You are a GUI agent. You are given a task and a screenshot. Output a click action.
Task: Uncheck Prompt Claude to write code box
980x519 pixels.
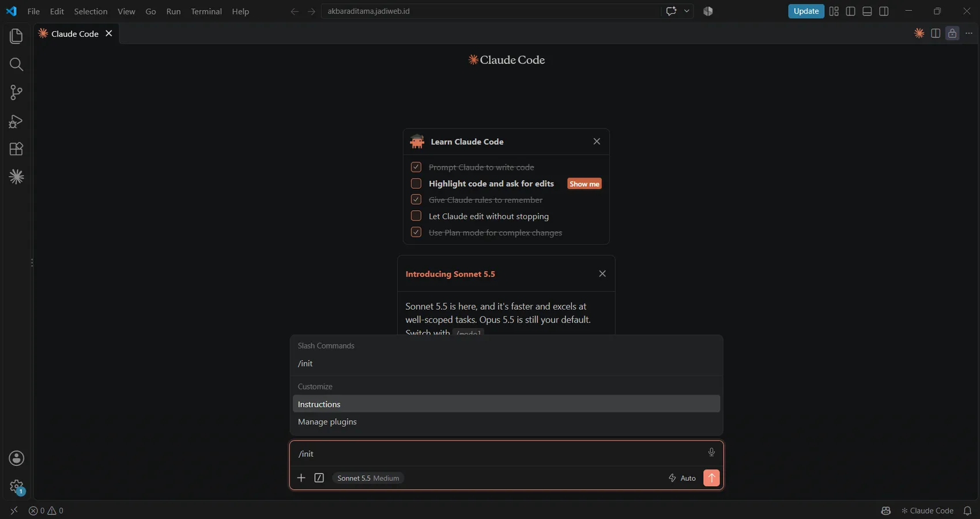[x=416, y=167]
